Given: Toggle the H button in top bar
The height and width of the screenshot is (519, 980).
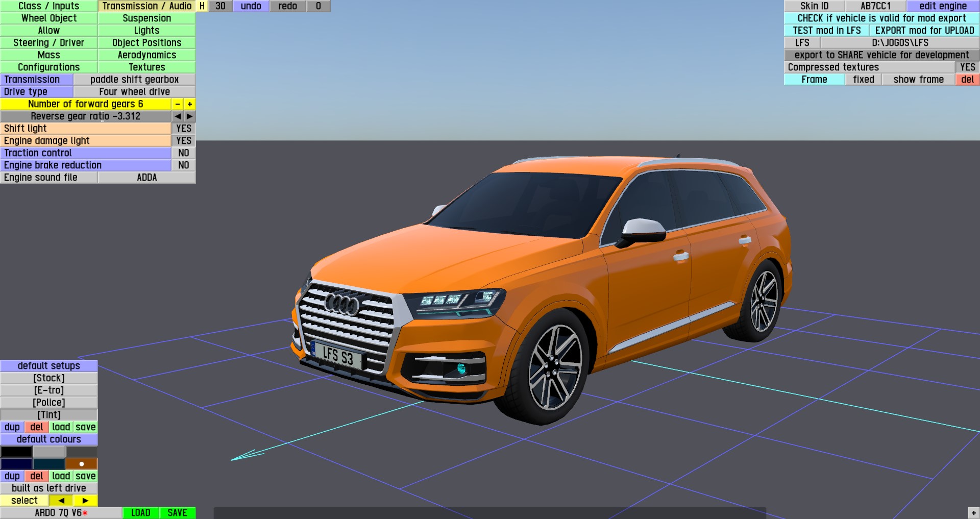Looking at the screenshot, I should tap(202, 6).
